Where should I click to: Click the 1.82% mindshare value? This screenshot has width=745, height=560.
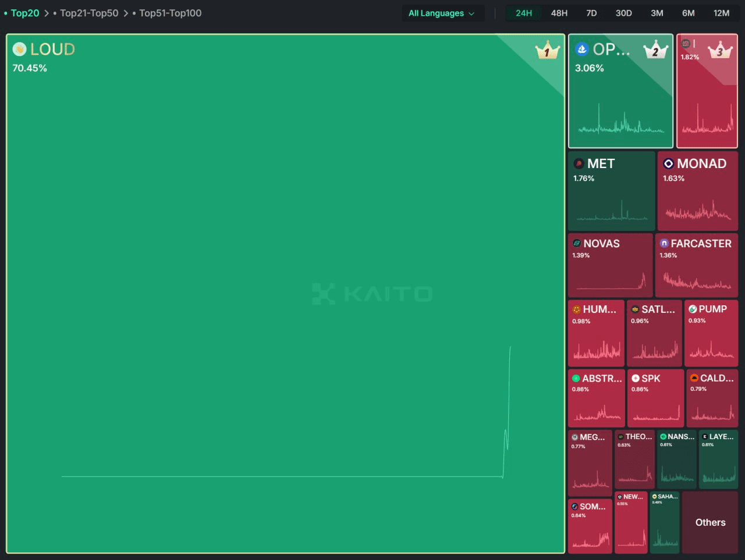click(690, 57)
